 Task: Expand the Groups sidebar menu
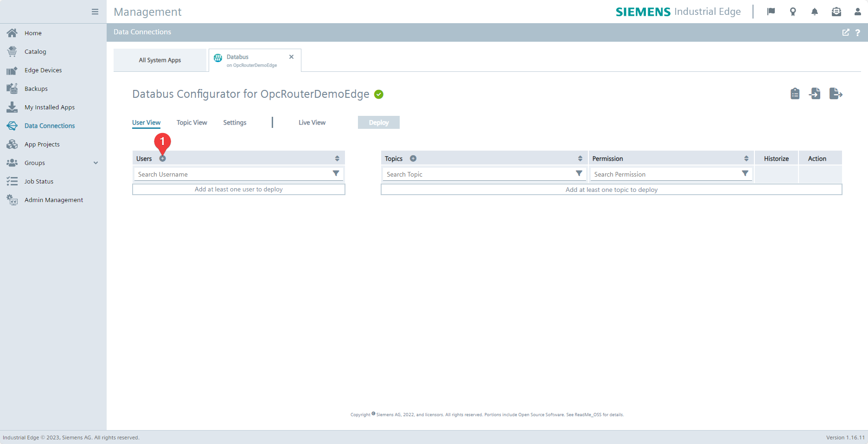point(96,163)
